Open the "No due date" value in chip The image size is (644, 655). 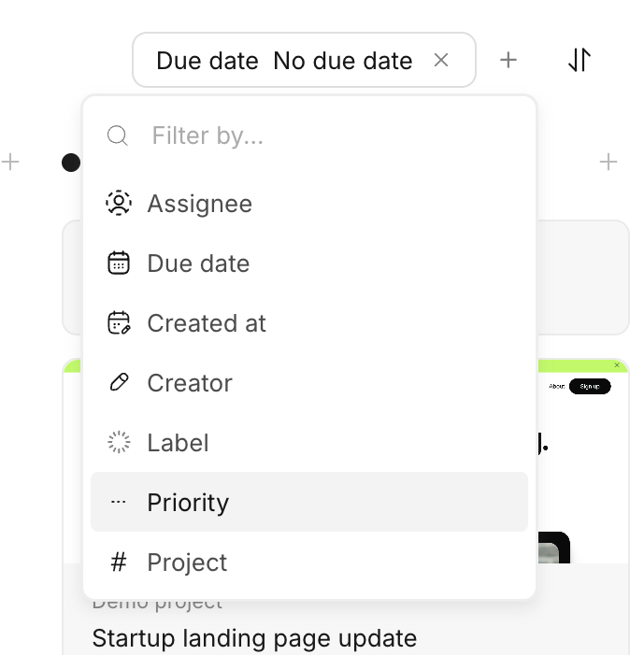pyautogui.click(x=342, y=61)
